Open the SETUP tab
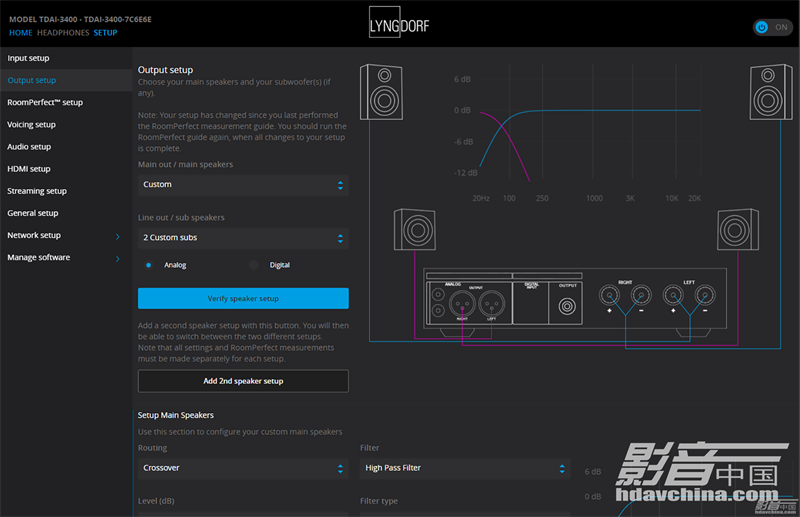This screenshot has width=800, height=517. [x=105, y=33]
